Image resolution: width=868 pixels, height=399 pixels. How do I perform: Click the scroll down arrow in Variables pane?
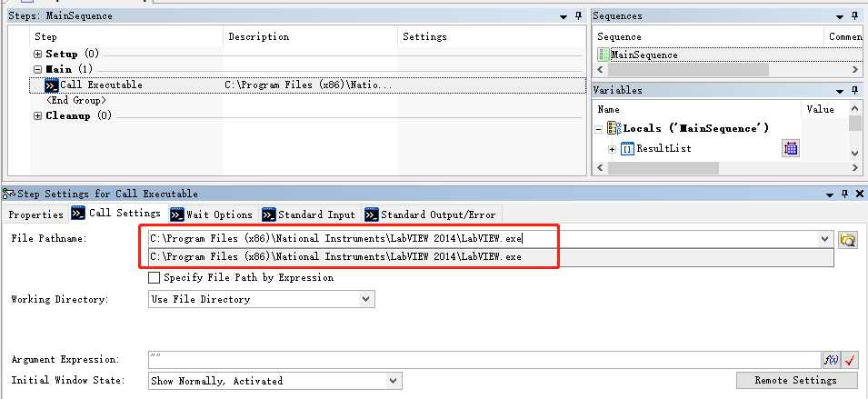pos(855,154)
